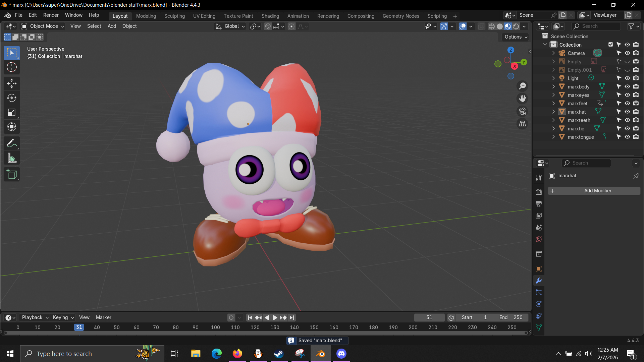
Task: Select the Move tool in toolbar
Action: pos(12,83)
